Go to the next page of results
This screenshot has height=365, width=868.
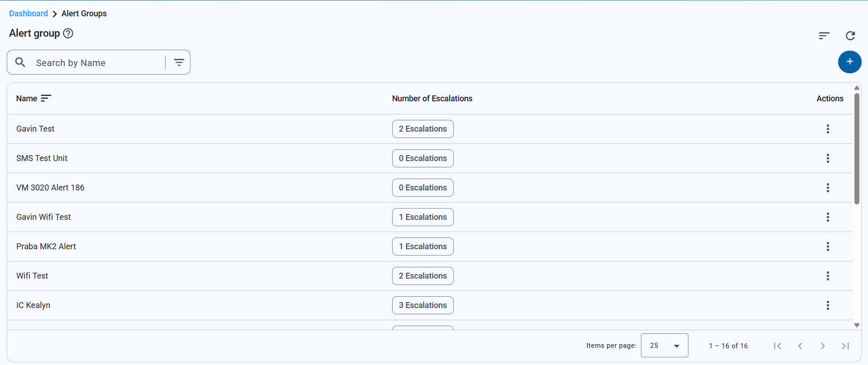(x=822, y=346)
